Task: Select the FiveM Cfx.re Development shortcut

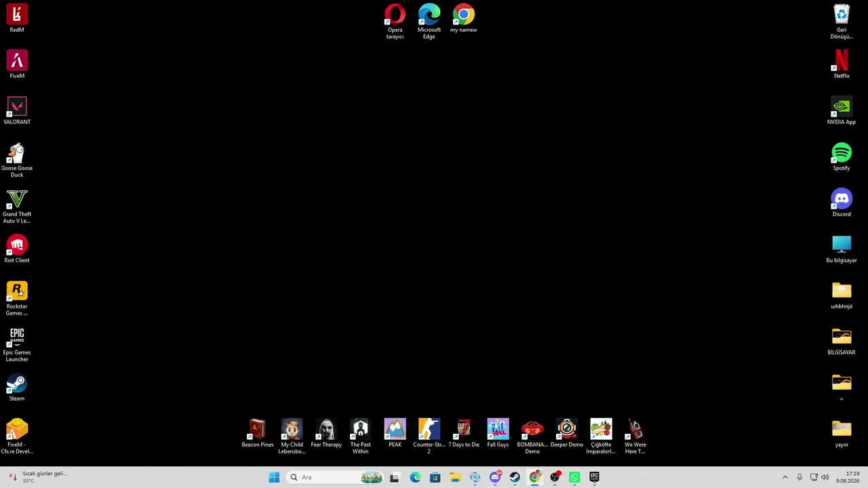Action: 17,436
